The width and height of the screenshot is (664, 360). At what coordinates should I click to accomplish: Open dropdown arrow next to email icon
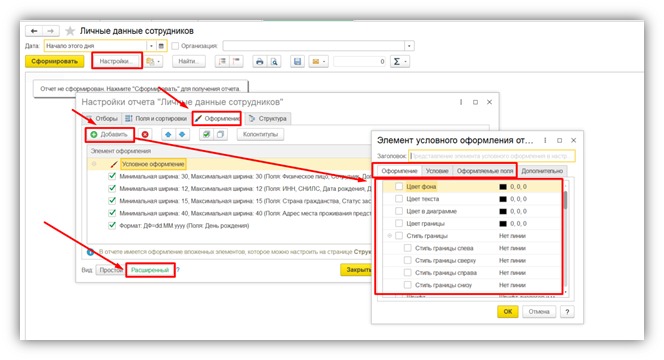point(324,61)
